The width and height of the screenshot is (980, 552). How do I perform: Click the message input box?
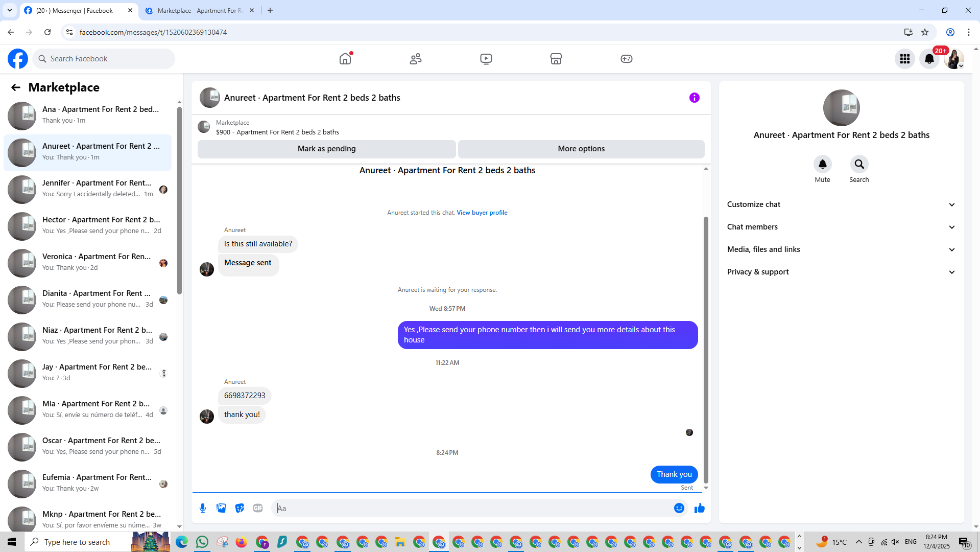click(472, 508)
